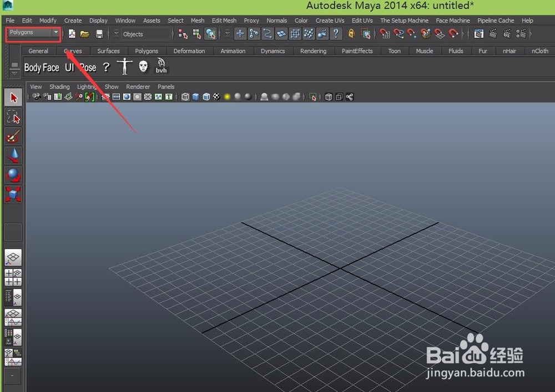
Task: Render the current frame clapperboard icon
Action: pyautogui.click(x=493, y=34)
